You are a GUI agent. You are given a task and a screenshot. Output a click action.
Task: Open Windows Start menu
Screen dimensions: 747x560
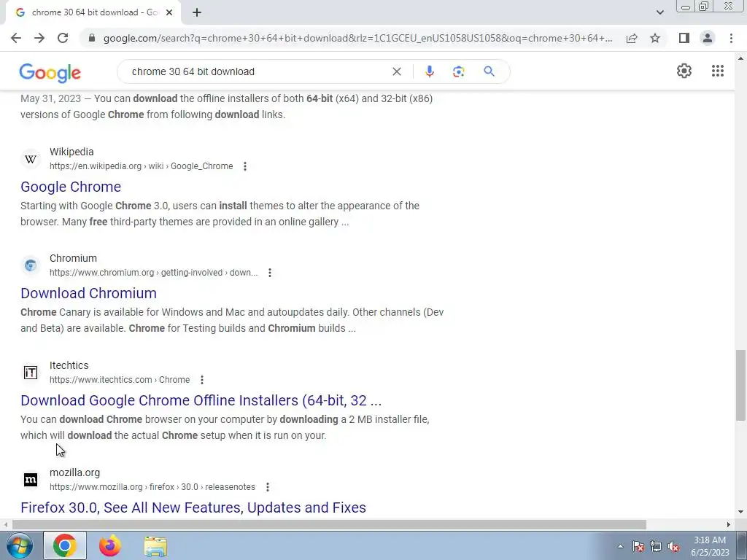pos(20,545)
